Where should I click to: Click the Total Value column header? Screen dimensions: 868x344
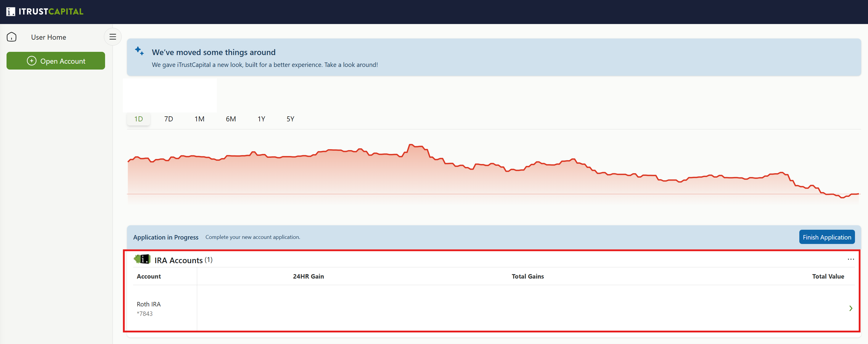pos(828,276)
